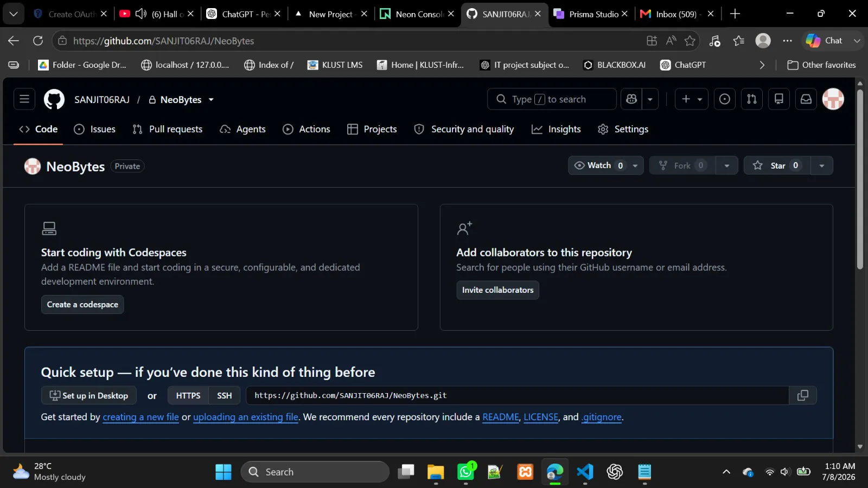The height and width of the screenshot is (488, 868).
Task: Open the Projects tab
Action: (372, 129)
